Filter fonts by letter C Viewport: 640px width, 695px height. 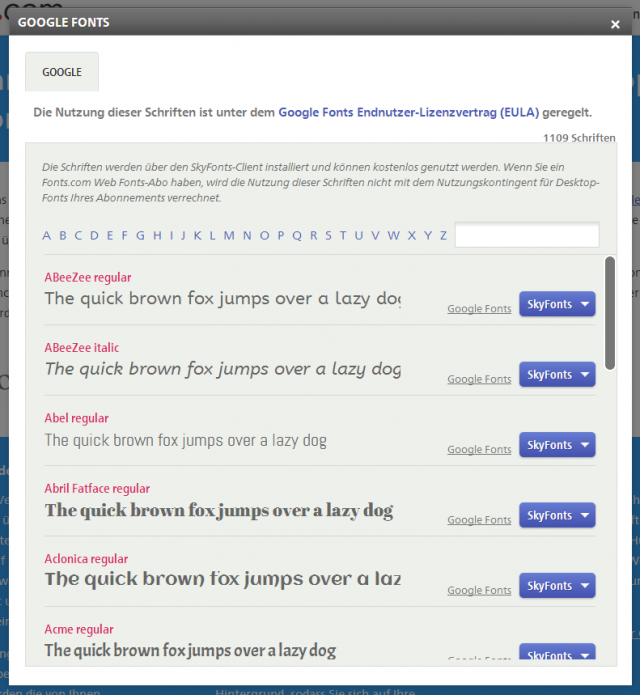[x=78, y=235]
